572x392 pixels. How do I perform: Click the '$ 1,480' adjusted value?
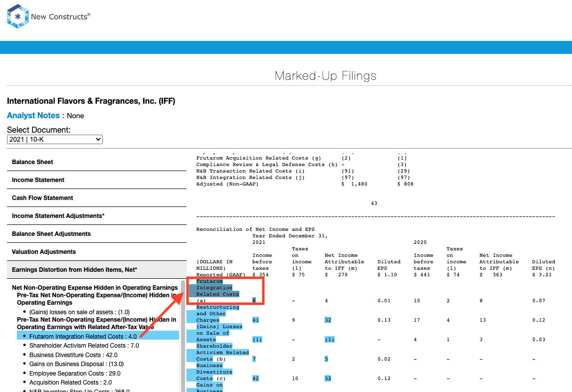(x=354, y=184)
